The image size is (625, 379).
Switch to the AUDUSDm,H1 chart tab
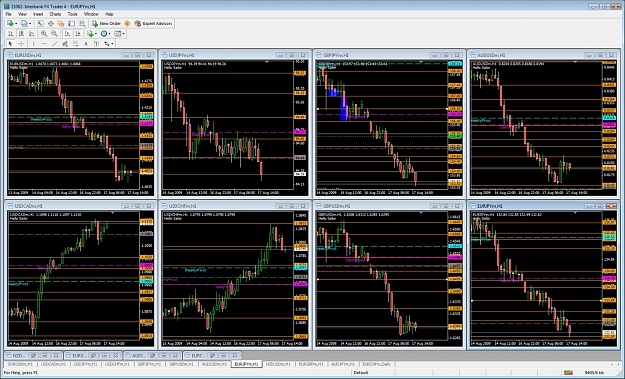click(x=214, y=364)
